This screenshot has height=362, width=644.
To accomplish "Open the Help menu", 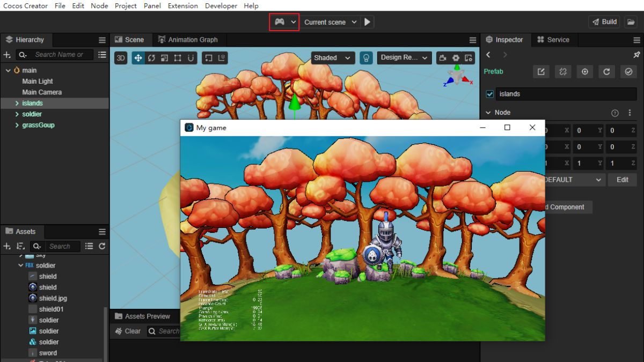I will tap(251, 6).
